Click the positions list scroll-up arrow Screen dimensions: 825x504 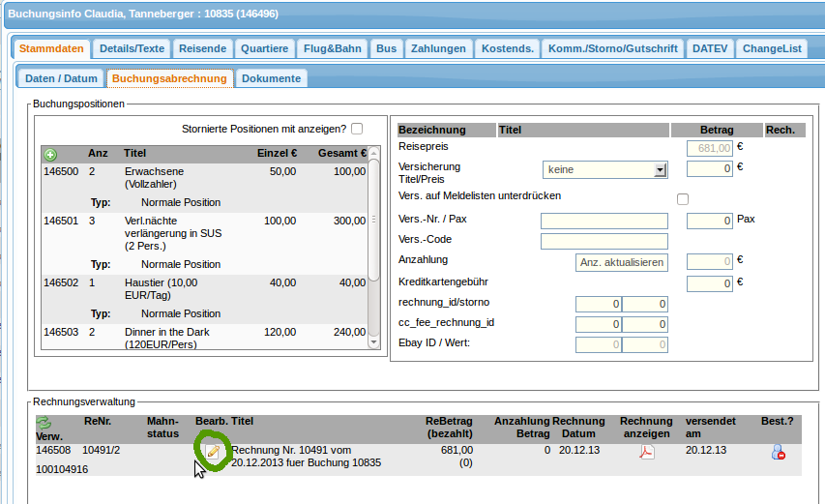coord(373,153)
